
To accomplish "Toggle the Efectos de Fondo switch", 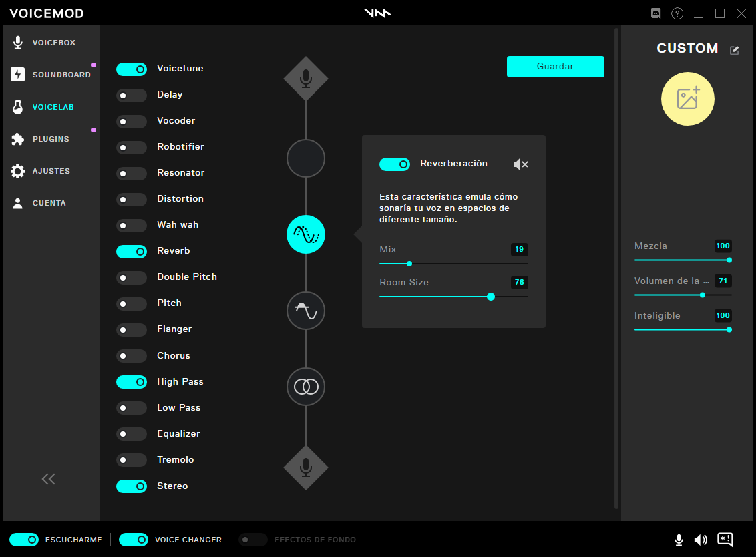I will pyautogui.click(x=252, y=540).
